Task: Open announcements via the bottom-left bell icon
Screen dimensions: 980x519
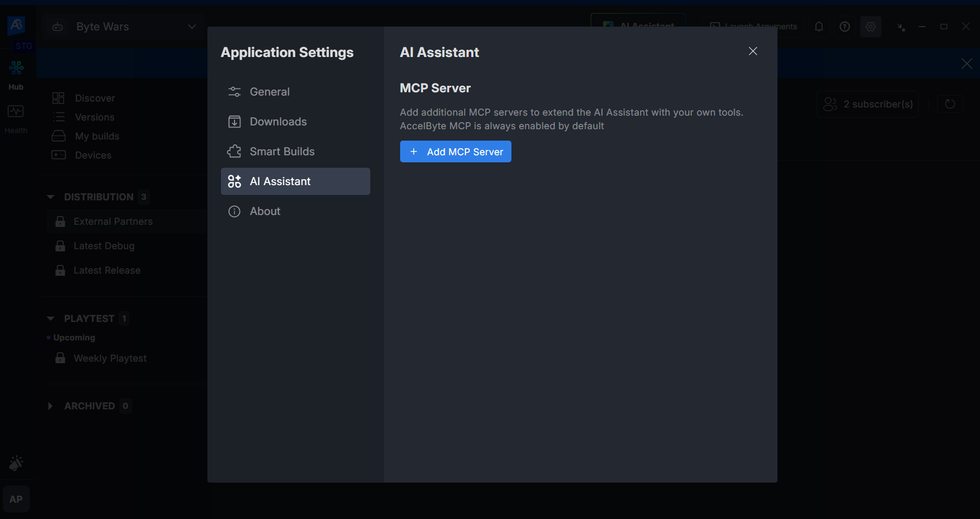Action: tap(16, 463)
